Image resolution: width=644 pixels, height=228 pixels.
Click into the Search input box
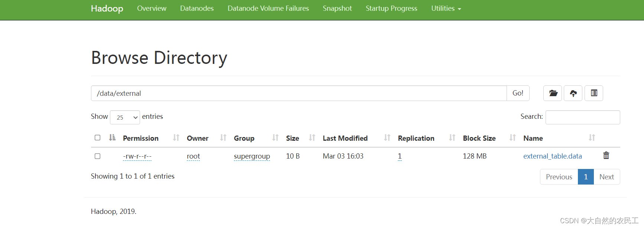583,117
